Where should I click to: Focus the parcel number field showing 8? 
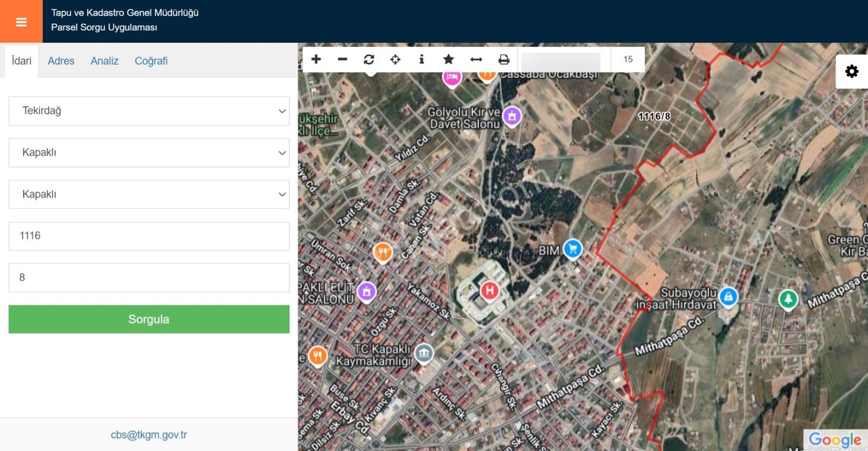(149, 278)
